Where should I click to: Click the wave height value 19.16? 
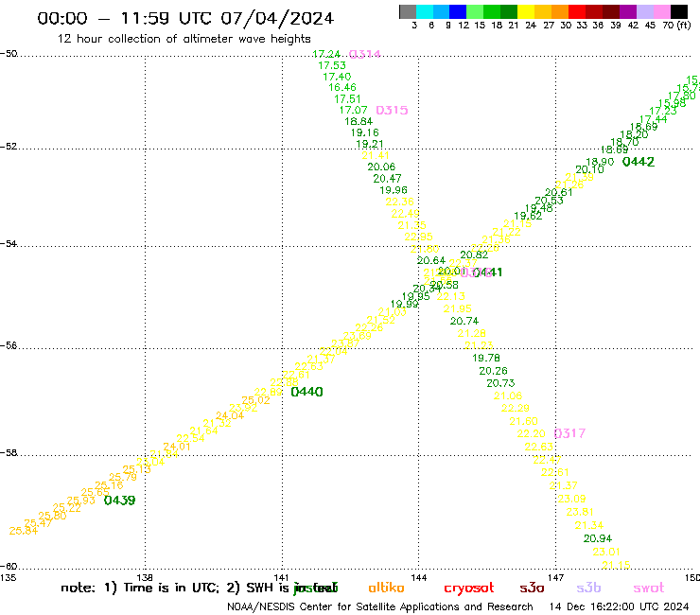(365, 132)
